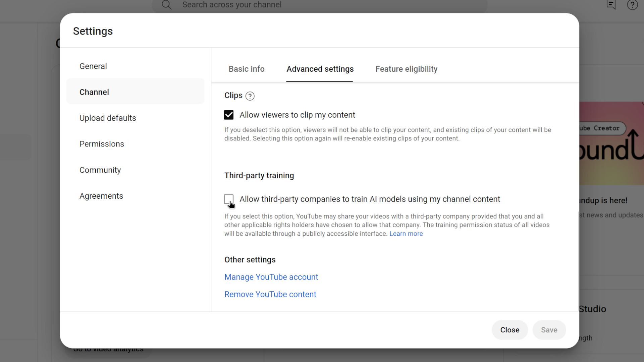
Task: Open the Feature eligibility tab
Action: pyautogui.click(x=406, y=69)
